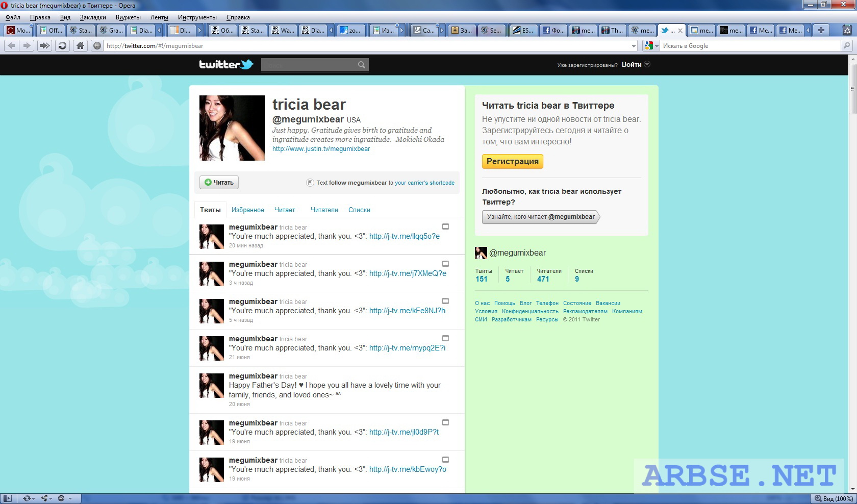Click the Opera Link sync icon
This screenshot has height=504, width=857.
pos(27,498)
